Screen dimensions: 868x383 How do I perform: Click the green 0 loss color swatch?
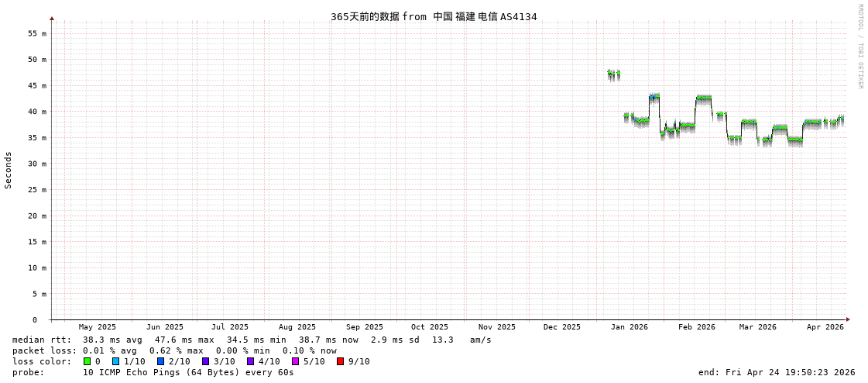click(87, 361)
